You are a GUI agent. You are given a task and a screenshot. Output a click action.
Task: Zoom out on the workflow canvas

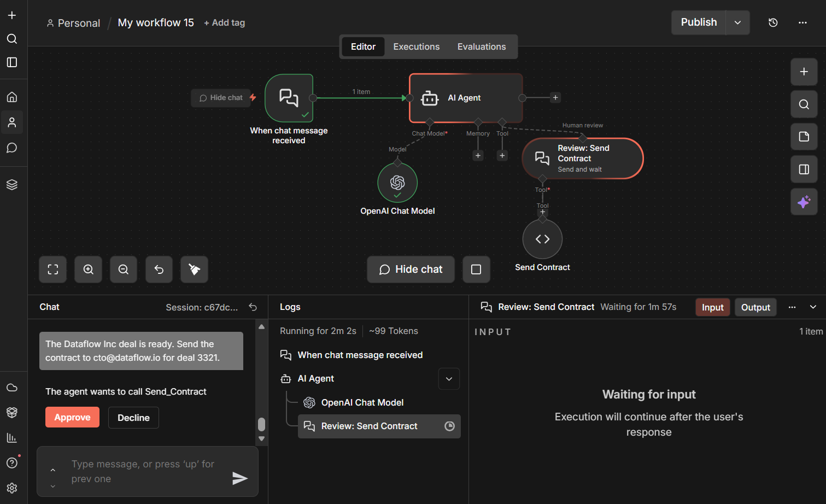tap(124, 269)
